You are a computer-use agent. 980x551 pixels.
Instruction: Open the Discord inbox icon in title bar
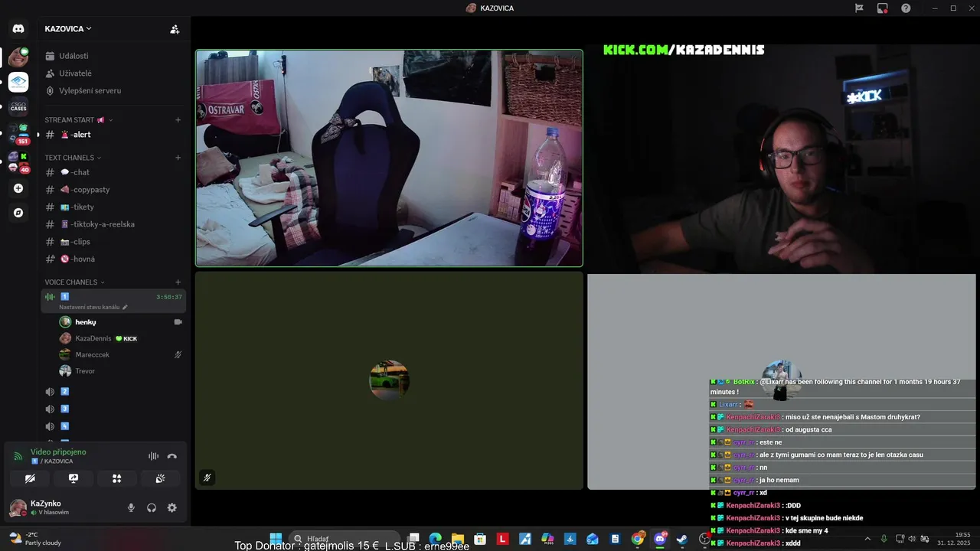[882, 8]
